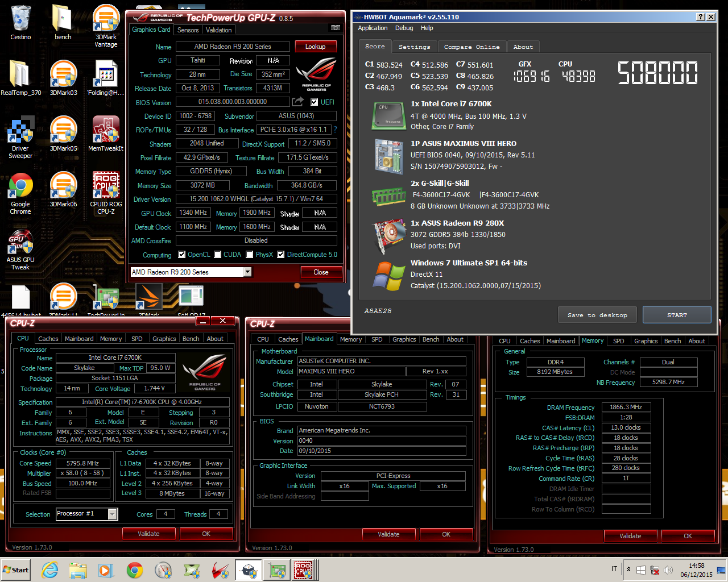The image size is (728, 582).
Task: Switch to Validation tab in GPU-Z
Action: point(219,30)
